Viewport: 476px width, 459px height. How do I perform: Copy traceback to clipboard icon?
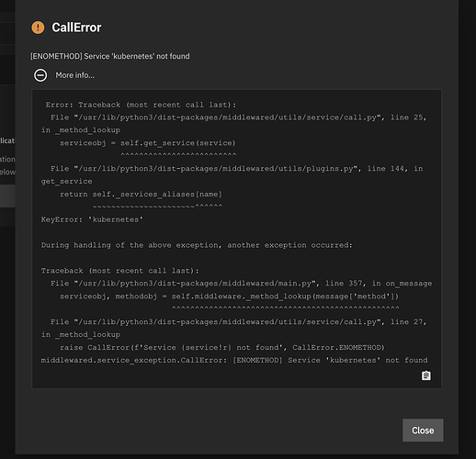pyautogui.click(x=426, y=375)
